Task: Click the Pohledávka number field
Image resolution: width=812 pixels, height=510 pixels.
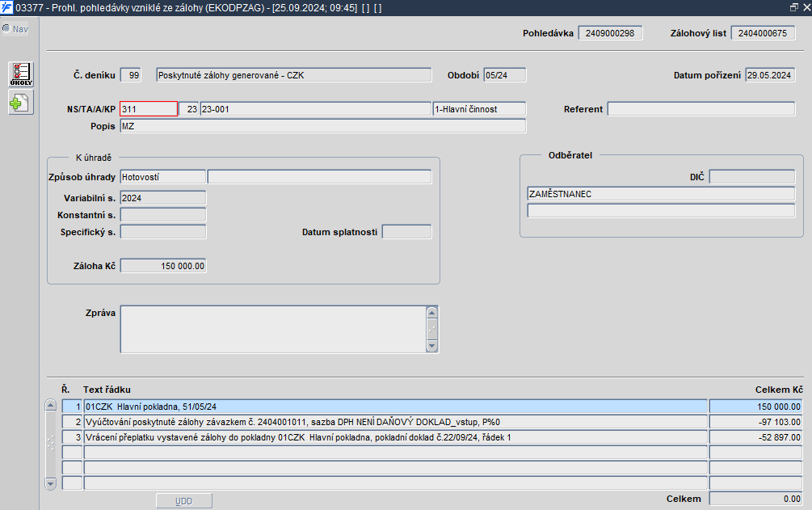Action: coord(610,32)
